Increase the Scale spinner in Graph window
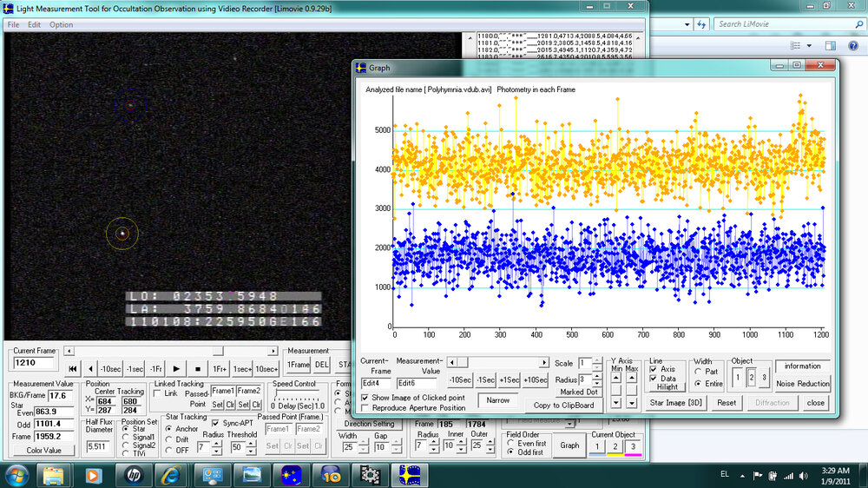This screenshot has height=488, width=868. point(596,359)
